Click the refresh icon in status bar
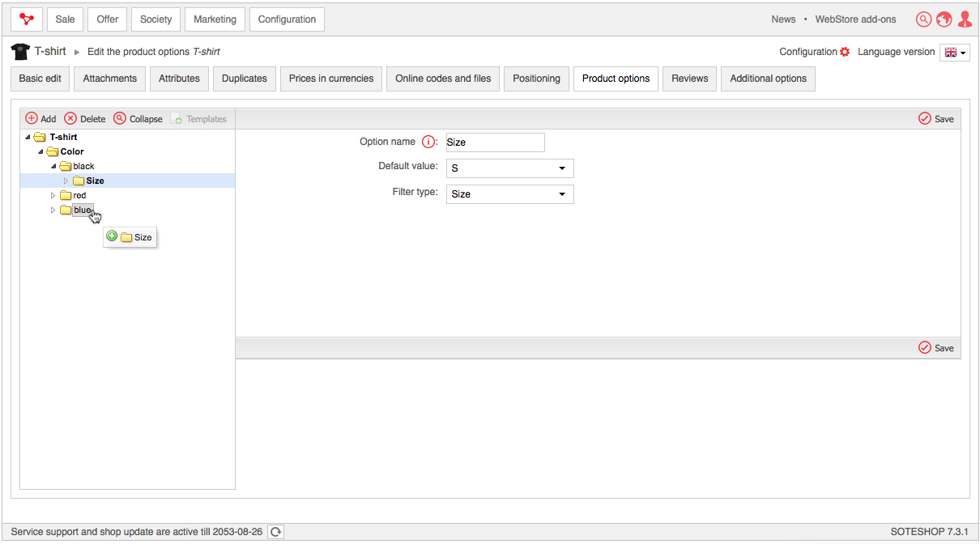The height and width of the screenshot is (544, 980). tap(276, 532)
